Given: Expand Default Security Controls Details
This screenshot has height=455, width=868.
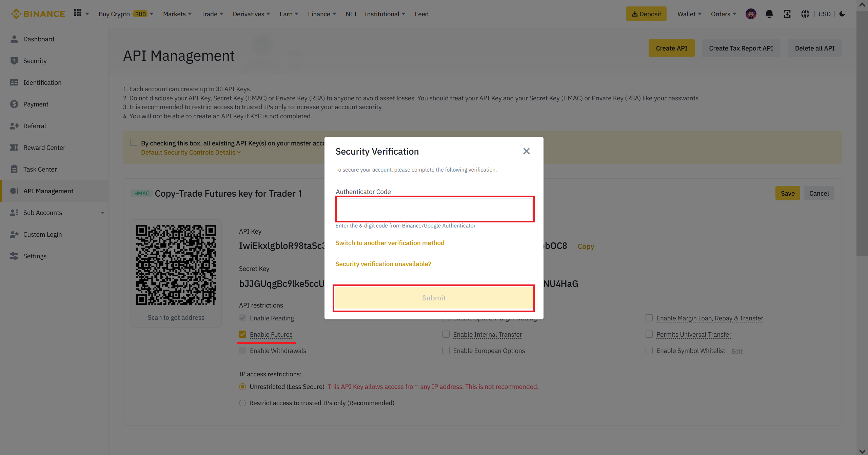Looking at the screenshot, I should 191,152.
